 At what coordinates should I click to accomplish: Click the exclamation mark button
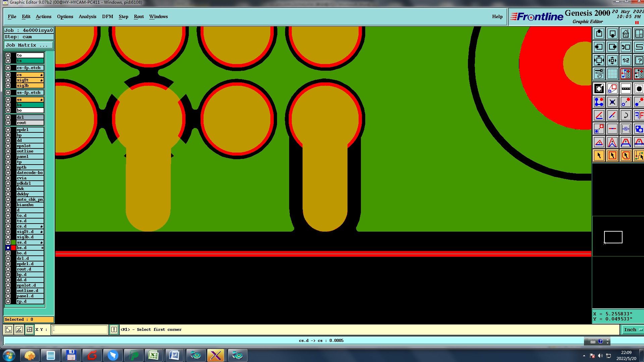tap(114, 329)
